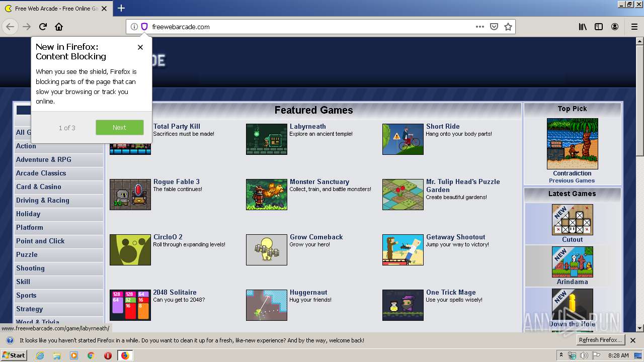Click the Rogue Fable 3 thumbnail
Screen dimensions: 644x362
point(130,195)
